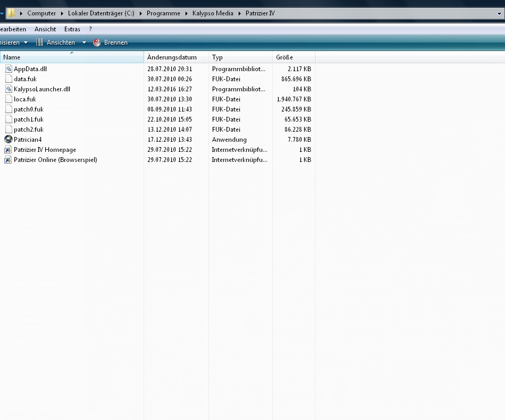Viewport: 505px width, 420px height.
Task: Sort files by Größe column header
Action: coord(284,57)
